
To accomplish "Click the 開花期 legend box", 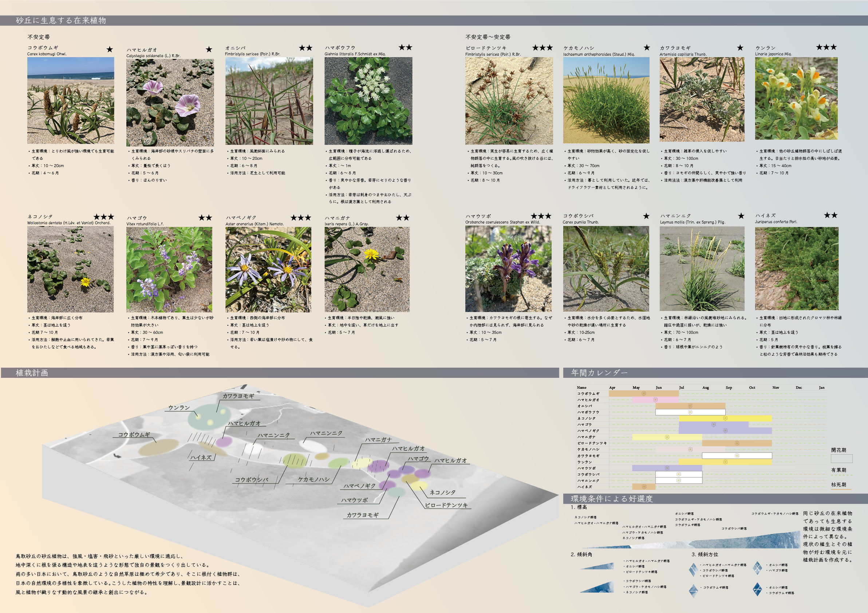I will pyautogui.click(x=841, y=458).
